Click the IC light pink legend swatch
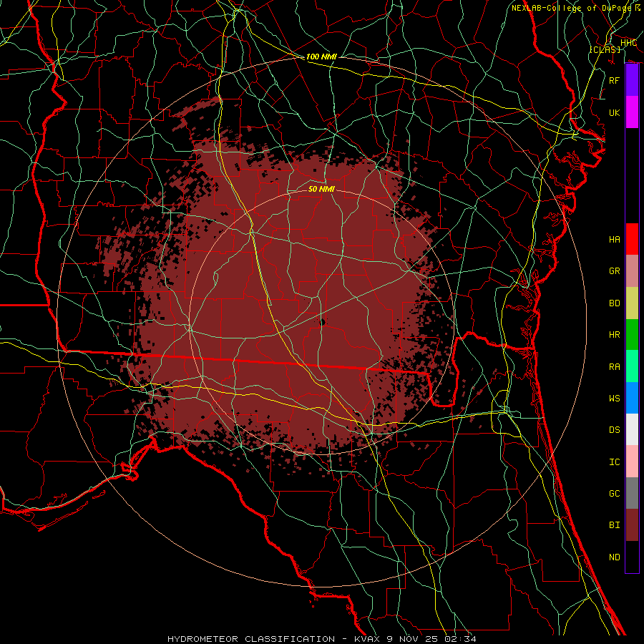644x644 pixels. [632, 462]
